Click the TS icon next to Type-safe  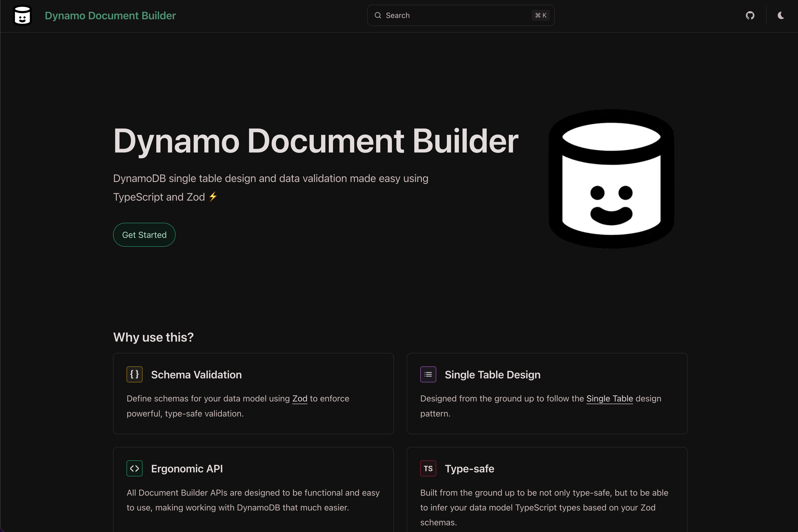pyautogui.click(x=428, y=468)
